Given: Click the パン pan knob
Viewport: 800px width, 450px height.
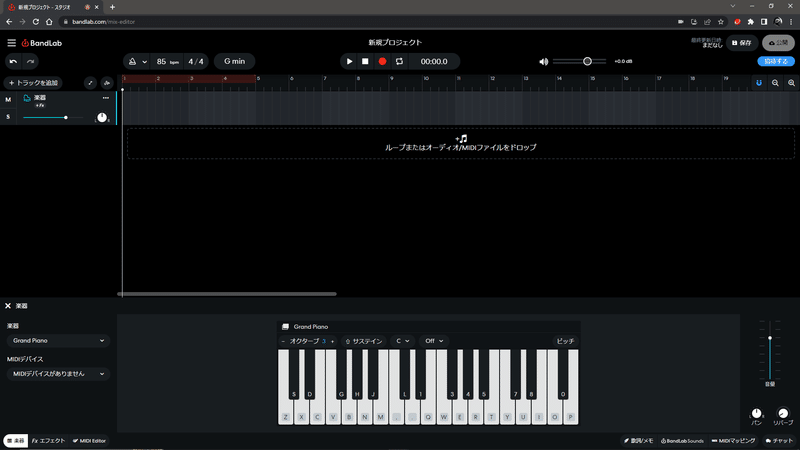Looking at the screenshot, I should click(x=757, y=413).
